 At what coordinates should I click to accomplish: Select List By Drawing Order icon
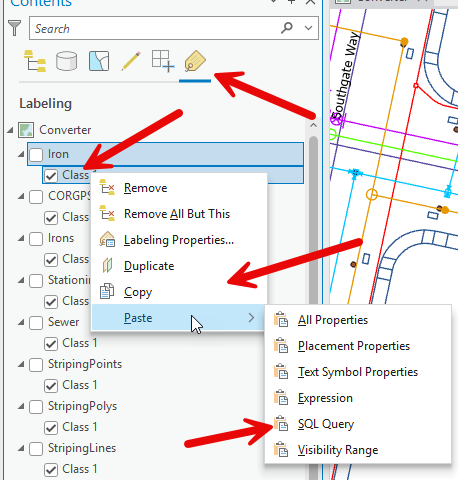(35, 61)
